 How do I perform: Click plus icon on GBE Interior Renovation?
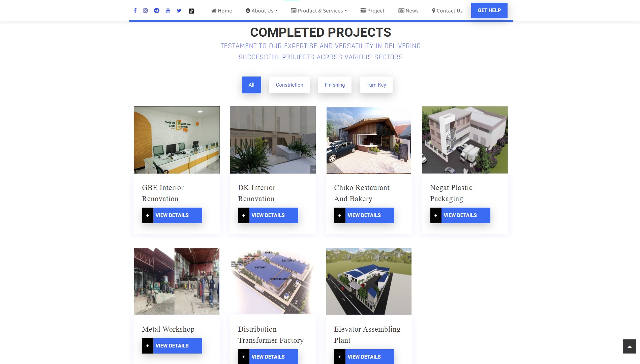click(x=148, y=215)
